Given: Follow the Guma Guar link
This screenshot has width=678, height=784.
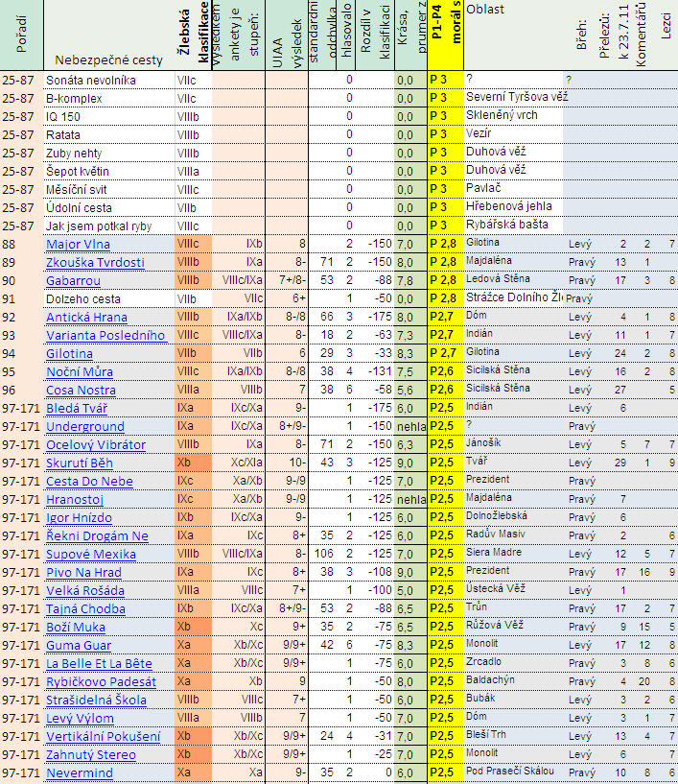Looking at the screenshot, I should [x=79, y=645].
